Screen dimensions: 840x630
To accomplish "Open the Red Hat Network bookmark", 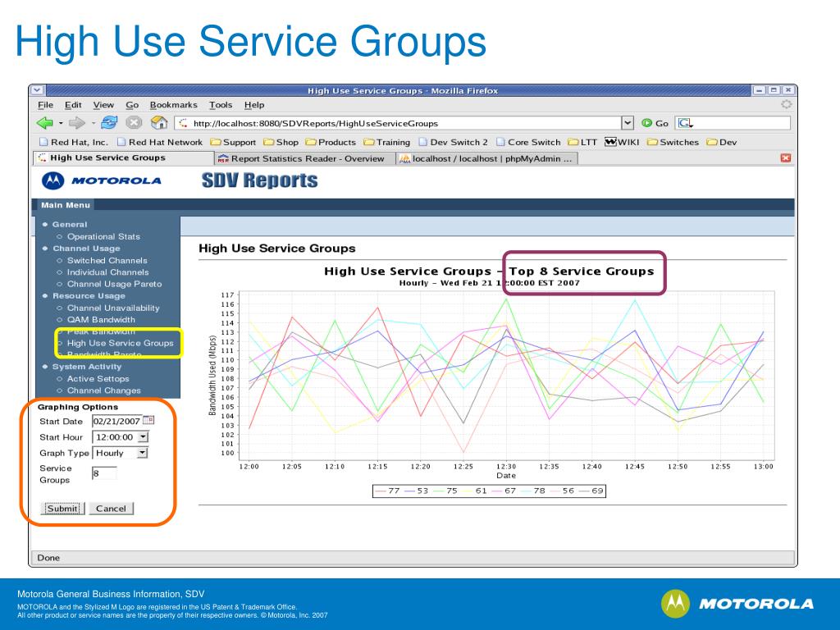I will pos(160,142).
